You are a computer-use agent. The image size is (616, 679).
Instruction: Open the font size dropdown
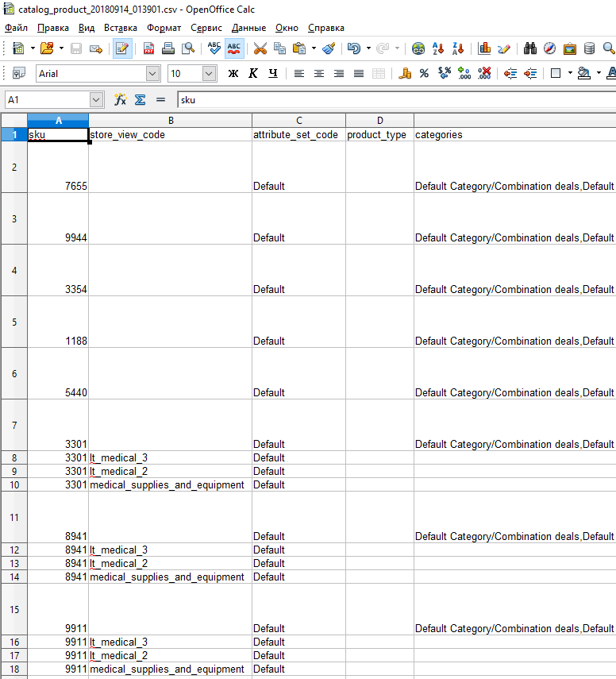tap(209, 74)
